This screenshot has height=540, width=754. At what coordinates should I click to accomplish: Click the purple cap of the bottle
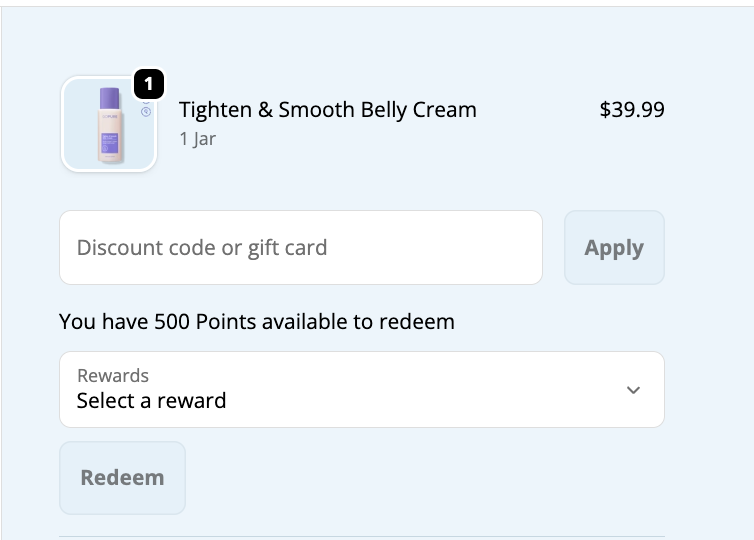pos(110,98)
